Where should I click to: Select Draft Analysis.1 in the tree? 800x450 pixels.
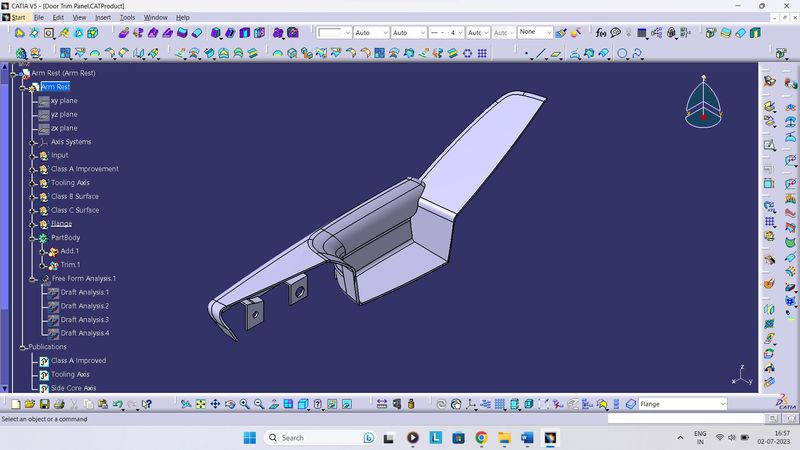pos(84,292)
